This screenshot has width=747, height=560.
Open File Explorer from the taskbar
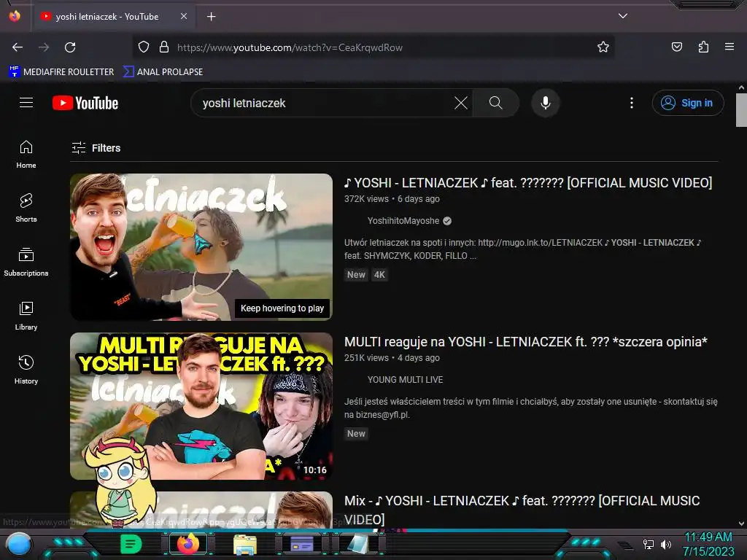pos(245,545)
